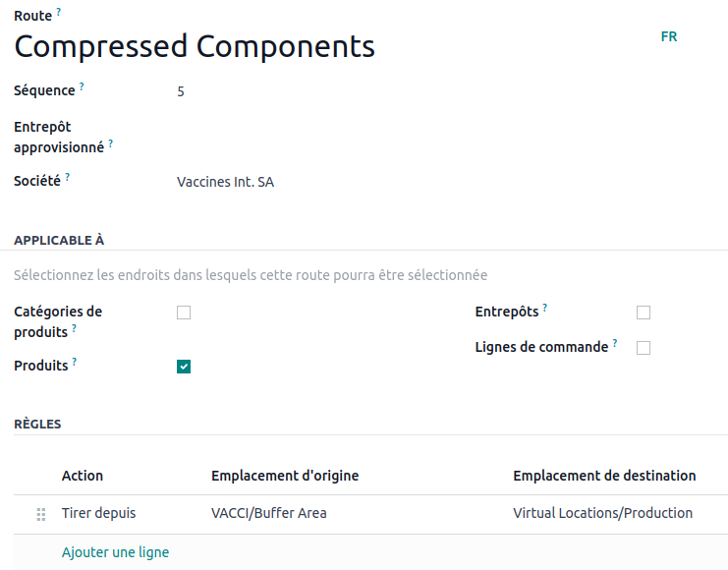Click the FR language translation button

click(669, 36)
